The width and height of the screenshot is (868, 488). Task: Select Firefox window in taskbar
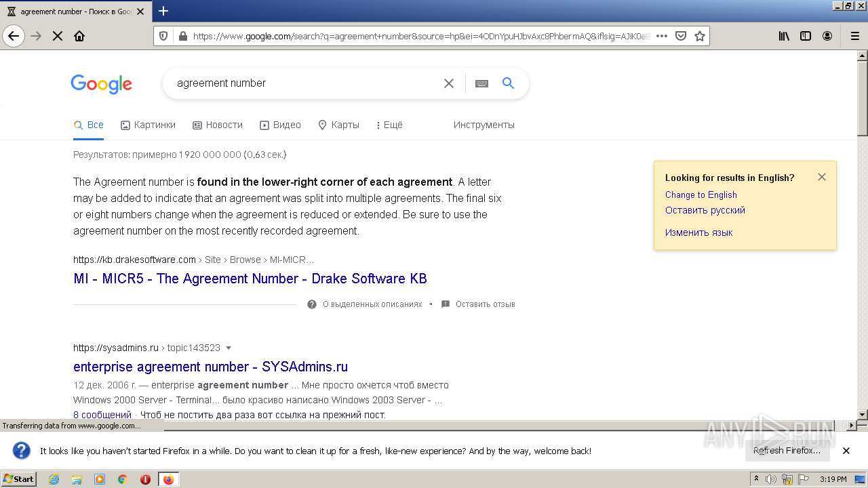tap(168, 479)
